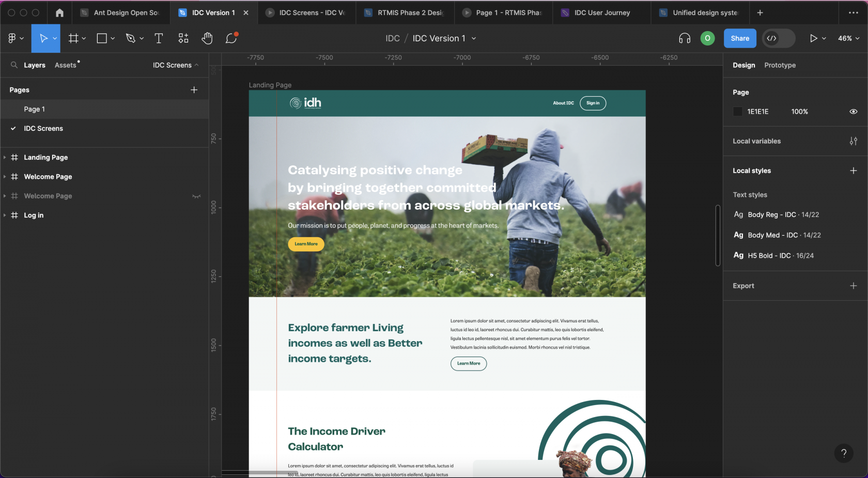
Task: Open the Pen tool dropdown arrow
Action: [x=142, y=39]
